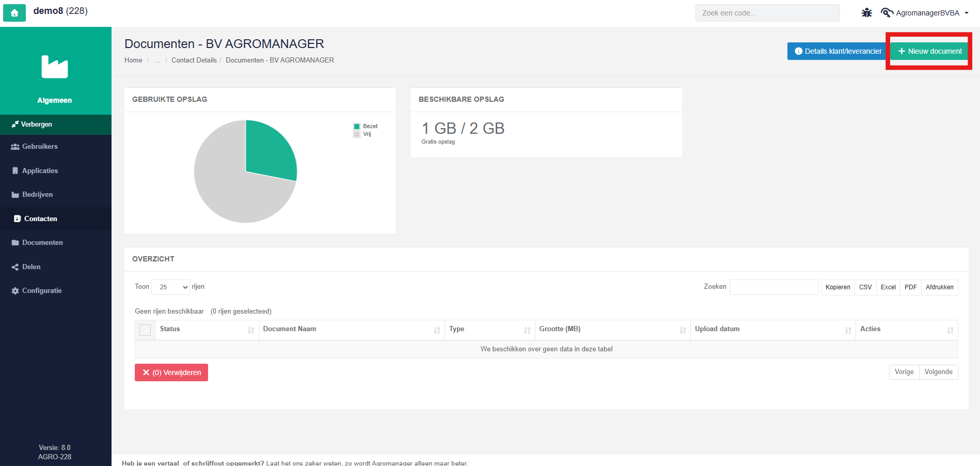Click the factory icon above Algemeen
Screen dimensions: 980x466
pyautogui.click(x=55, y=67)
